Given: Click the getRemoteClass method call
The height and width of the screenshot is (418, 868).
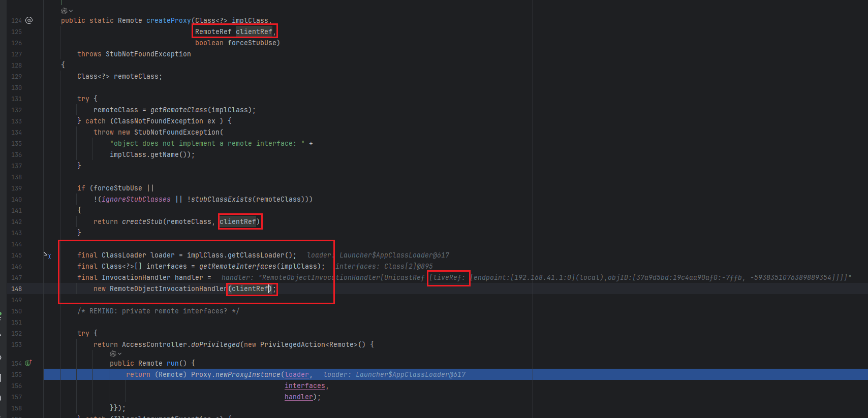Looking at the screenshot, I should coord(178,110).
